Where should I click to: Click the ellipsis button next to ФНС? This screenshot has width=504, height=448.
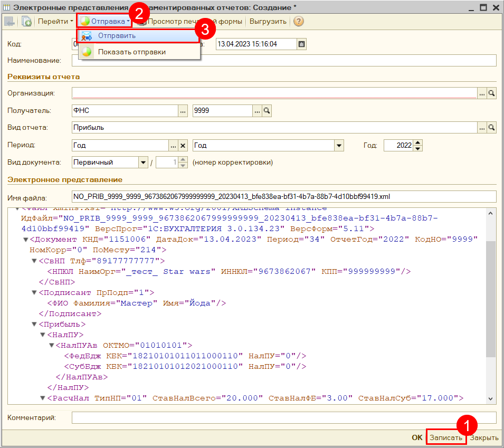pos(183,111)
